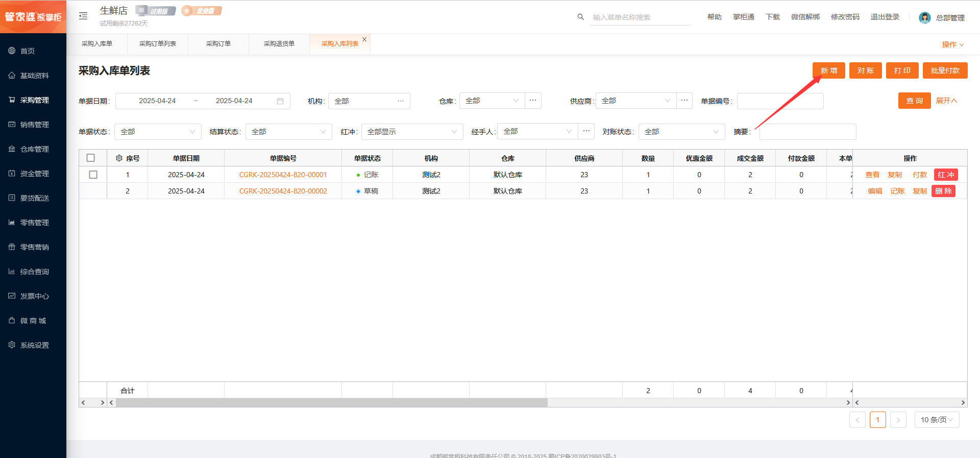
Task: Expand the 仓库 dropdown
Action: click(x=492, y=101)
